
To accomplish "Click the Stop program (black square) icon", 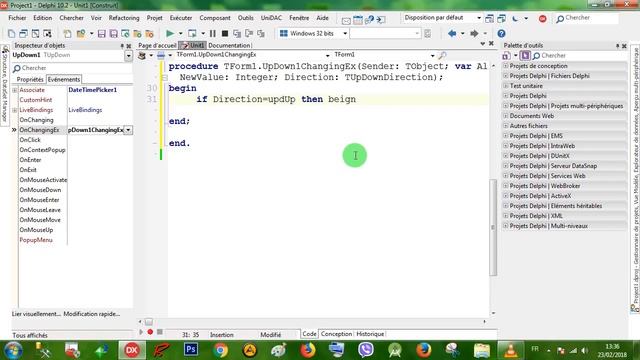I will (x=225, y=33).
